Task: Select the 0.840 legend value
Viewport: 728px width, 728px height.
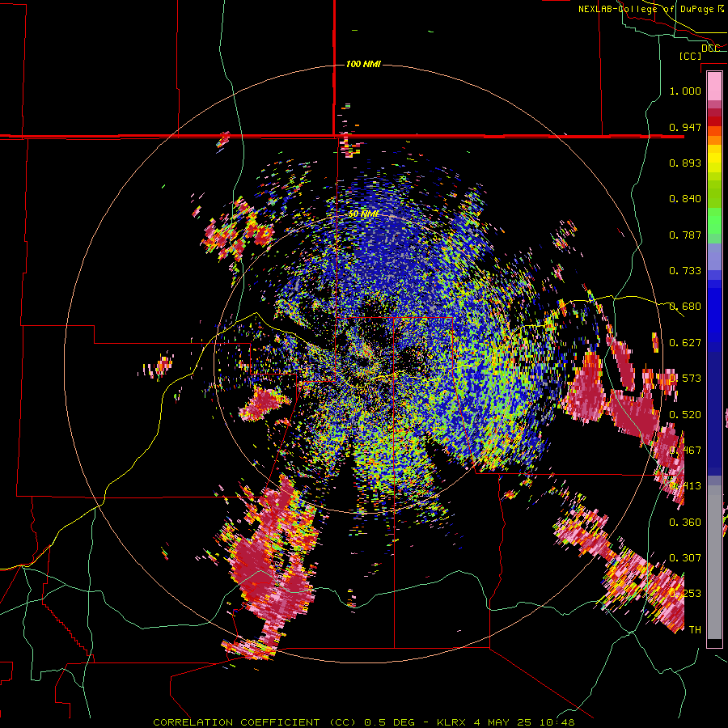Action: point(685,199)
